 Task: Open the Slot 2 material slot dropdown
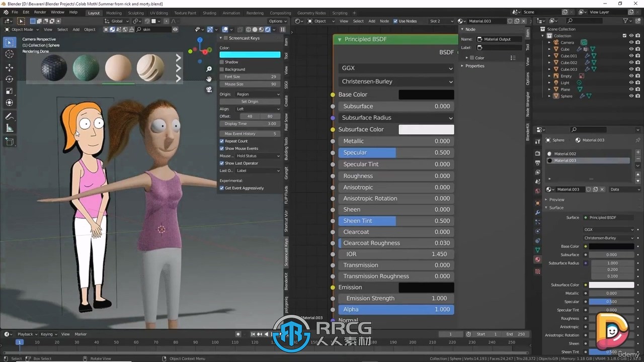441,21
